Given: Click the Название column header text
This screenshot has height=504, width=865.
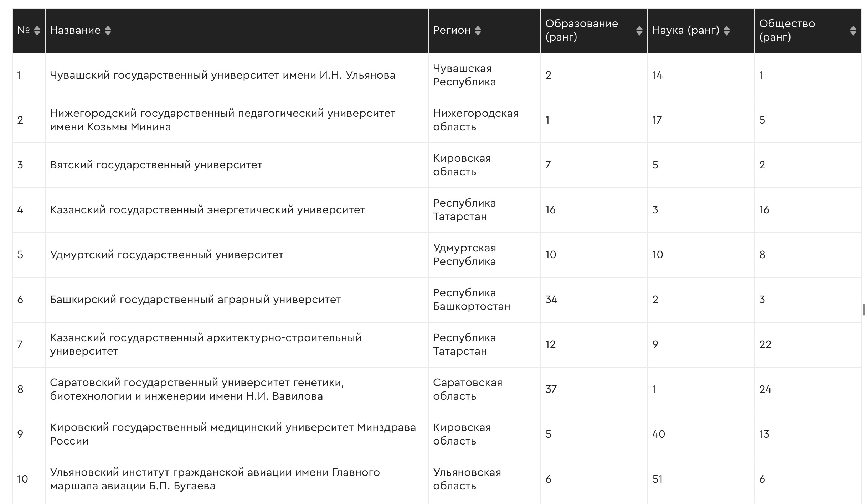Looking at the screenshot, I should point(75,31).
